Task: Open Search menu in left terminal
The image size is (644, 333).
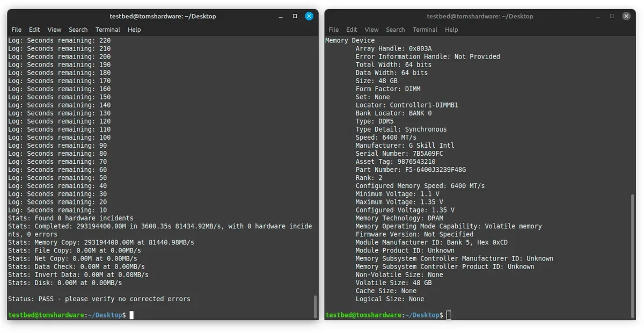Action: pyautogui.click(x=78, y=30)
